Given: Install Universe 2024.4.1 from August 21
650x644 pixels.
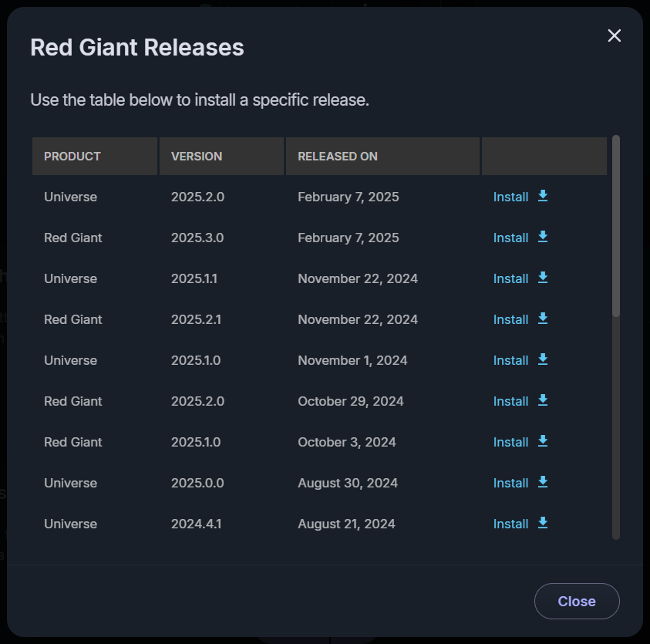Looking at the screenshot, I should pyautogui.click(x=510, y=524).
